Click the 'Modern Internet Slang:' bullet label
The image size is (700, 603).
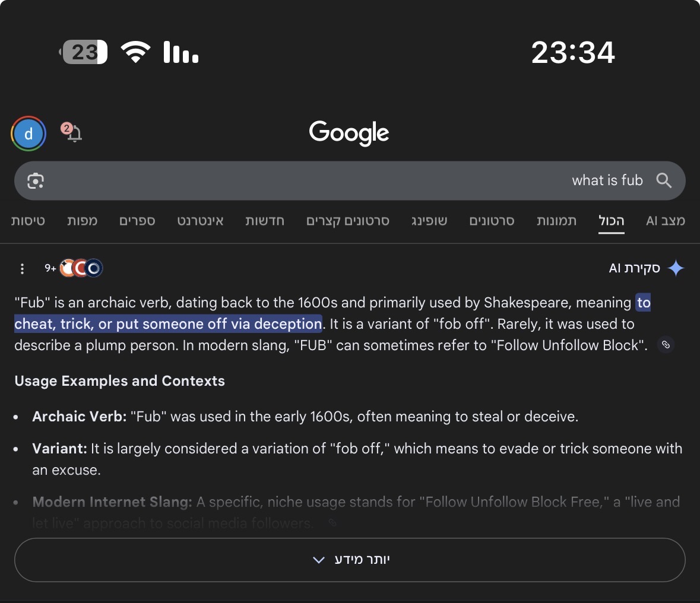112,502
